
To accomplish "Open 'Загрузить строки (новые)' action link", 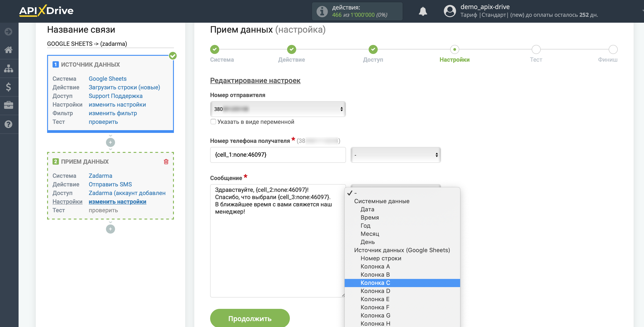I will click(x=124, y=87).
